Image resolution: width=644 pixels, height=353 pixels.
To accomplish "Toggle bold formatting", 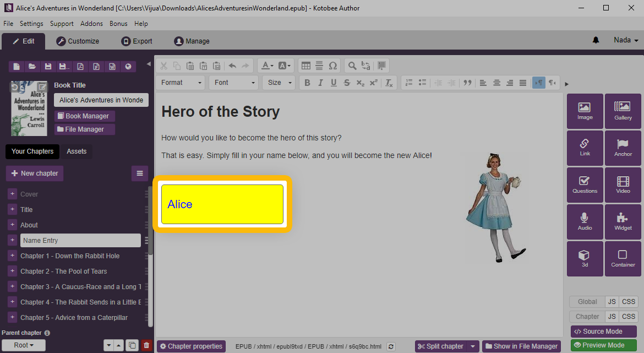I will [x=307, y=83].
